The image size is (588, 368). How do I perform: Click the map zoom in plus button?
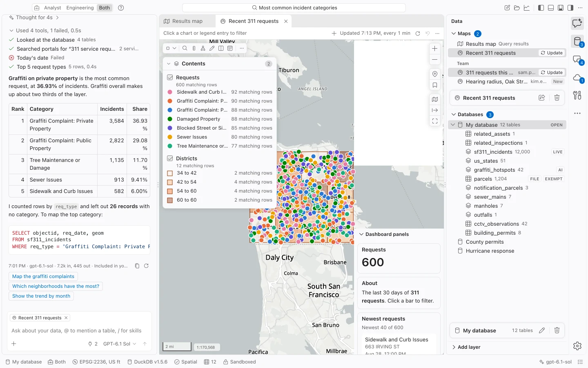click(435, 48)
